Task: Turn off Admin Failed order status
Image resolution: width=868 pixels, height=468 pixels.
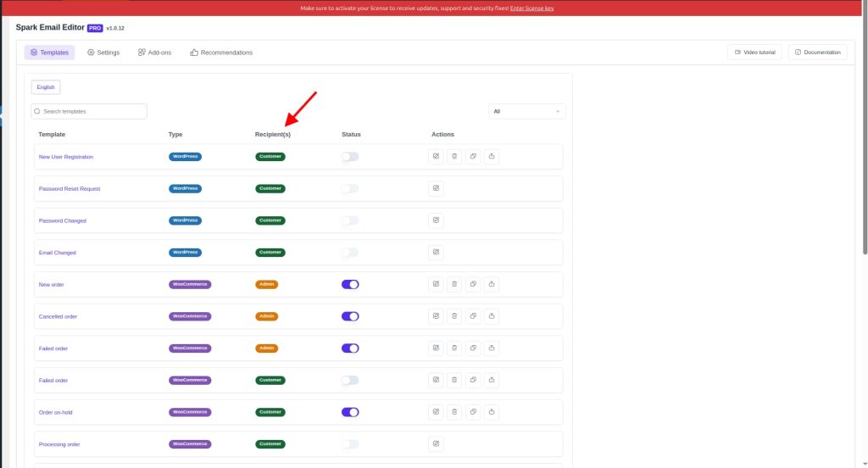Action: [350, 348]
